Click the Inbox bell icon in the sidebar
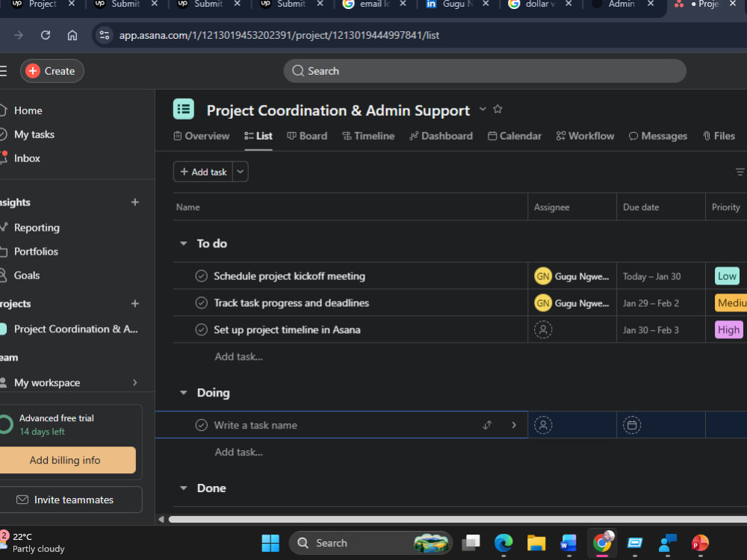747x560 pixels. point(3,158)
